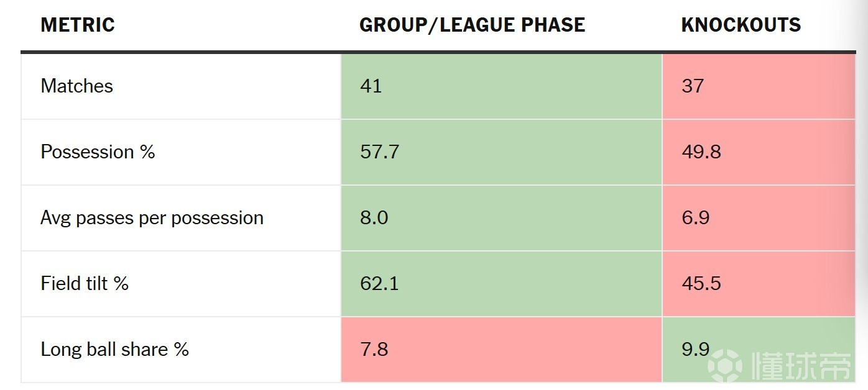Click the knockouts possession value 49.8
This screenshot has width=868, height=390.
(x=701, y=152)
